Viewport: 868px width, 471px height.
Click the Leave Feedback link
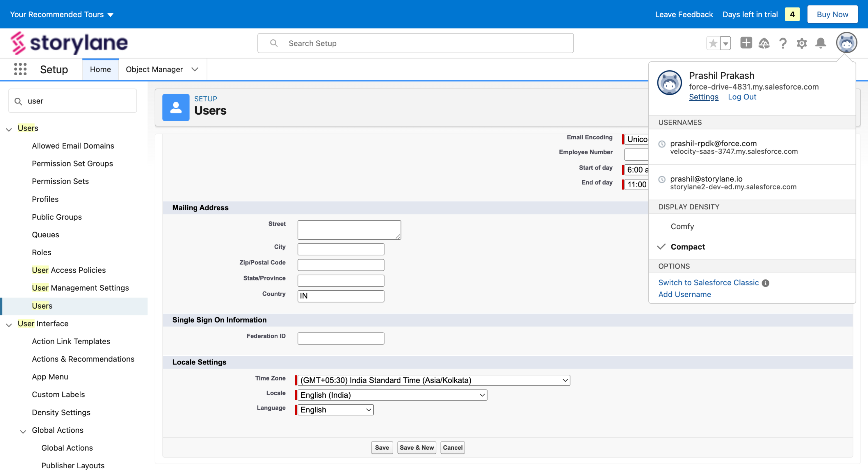(x=684, y=15)
